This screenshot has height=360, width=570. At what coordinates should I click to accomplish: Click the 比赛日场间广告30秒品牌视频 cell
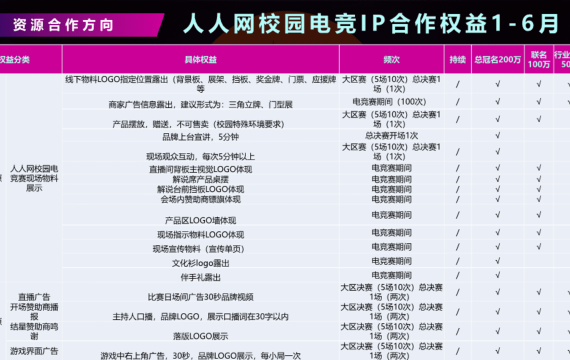tap(201, 297)
